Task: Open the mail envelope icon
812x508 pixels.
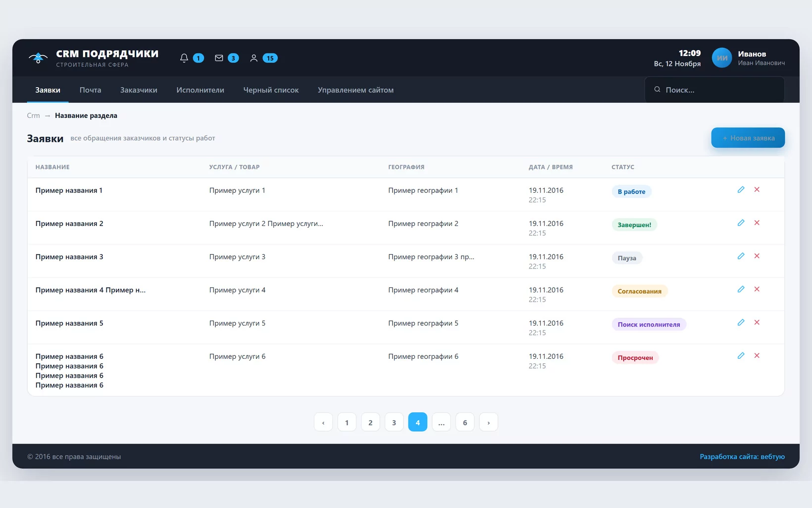Action: click(x=219, y=58)
